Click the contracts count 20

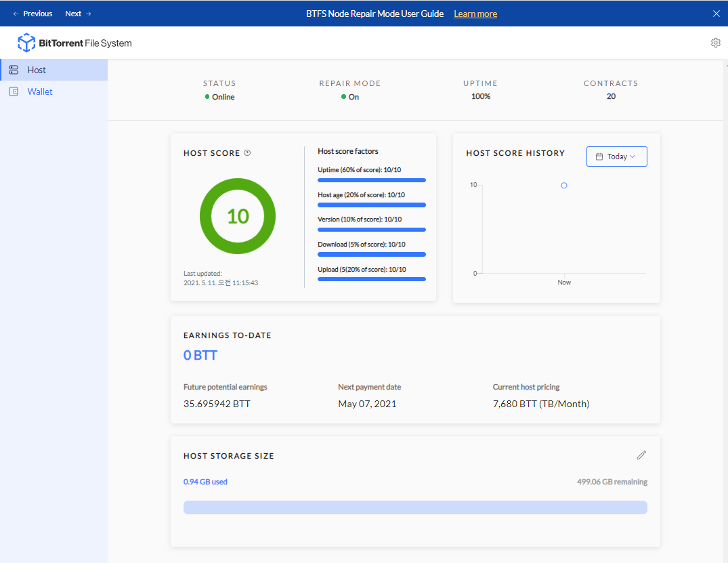click(611, 96)
